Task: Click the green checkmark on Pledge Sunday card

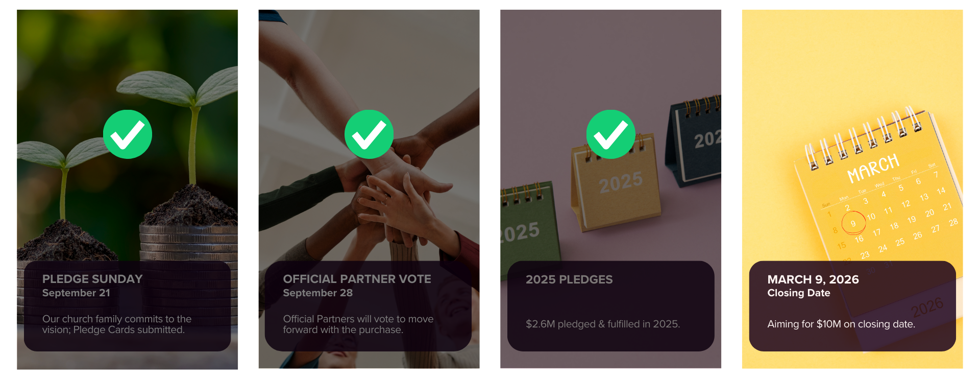Action: (x=128, y=134)
